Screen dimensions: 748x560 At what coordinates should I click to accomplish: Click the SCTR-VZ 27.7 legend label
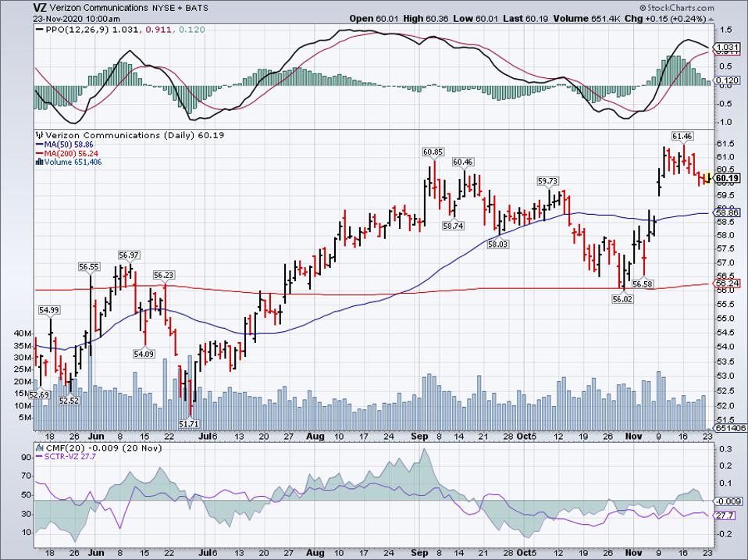point(70,456)
